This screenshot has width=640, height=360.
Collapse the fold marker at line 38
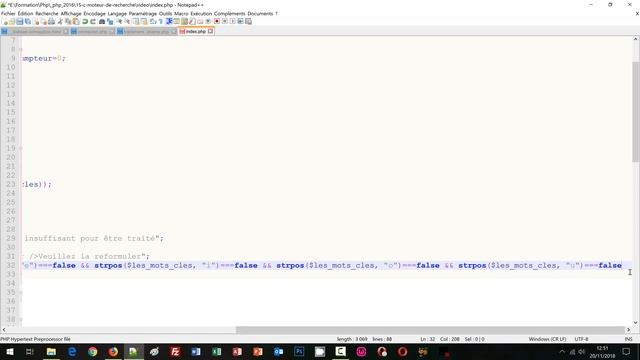point(20,319)
